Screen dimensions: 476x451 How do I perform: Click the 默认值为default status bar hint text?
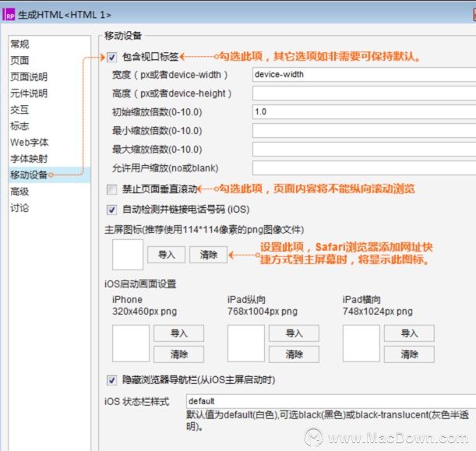click(x=328, y=421)
